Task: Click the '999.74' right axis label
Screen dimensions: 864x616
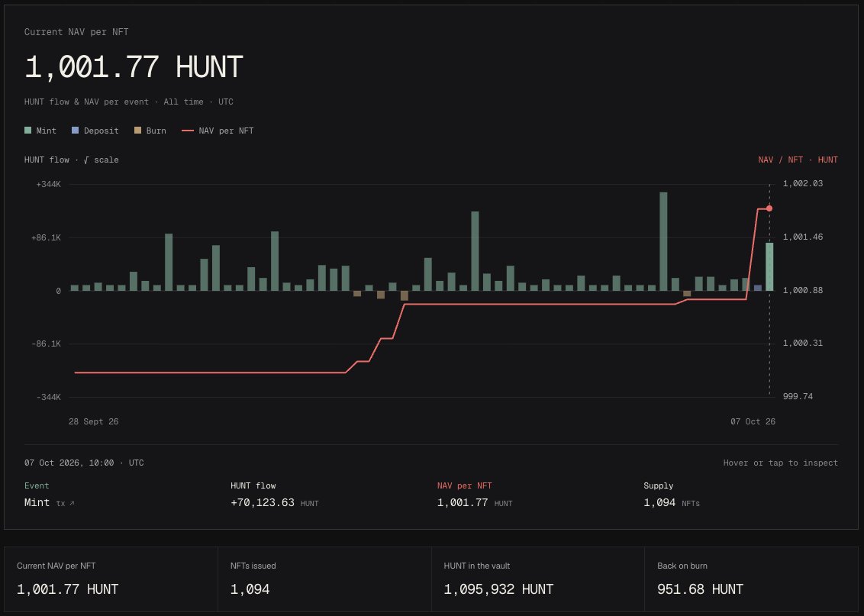Action: 798,397
